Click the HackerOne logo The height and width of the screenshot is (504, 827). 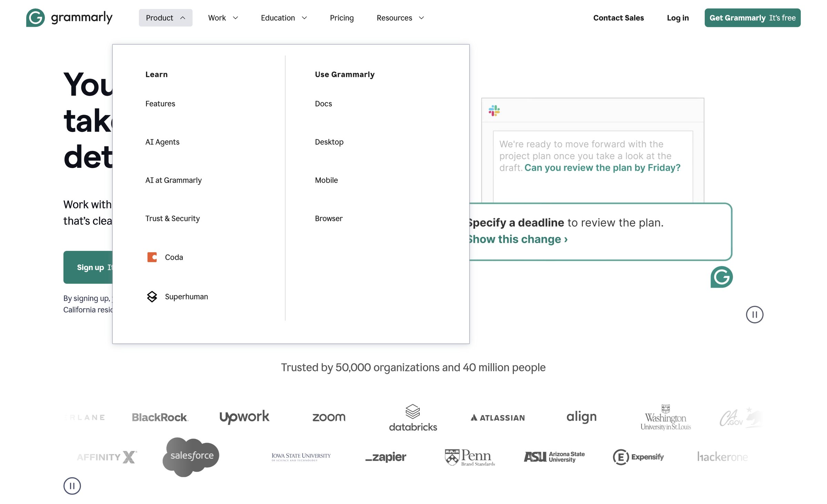pos(722,457)
